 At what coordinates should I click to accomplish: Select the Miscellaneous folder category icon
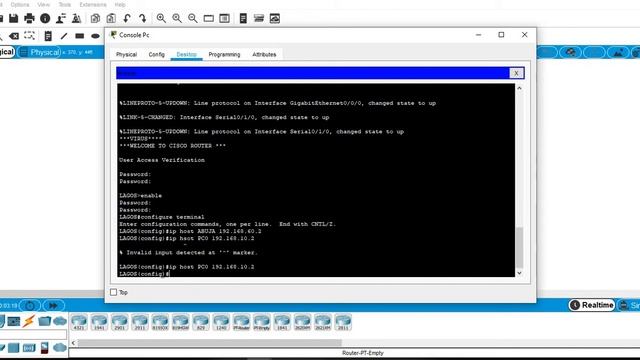point(44,321)
